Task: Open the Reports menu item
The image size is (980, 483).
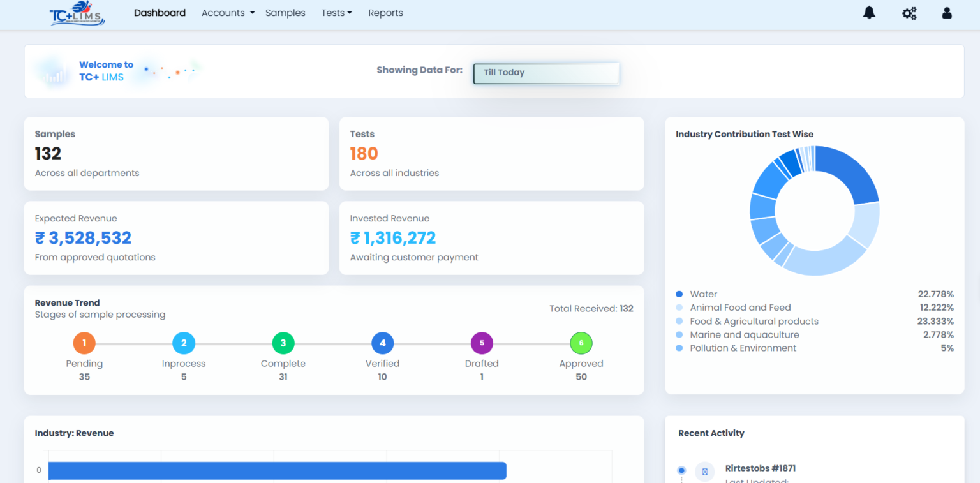Action: pos(385,13)
